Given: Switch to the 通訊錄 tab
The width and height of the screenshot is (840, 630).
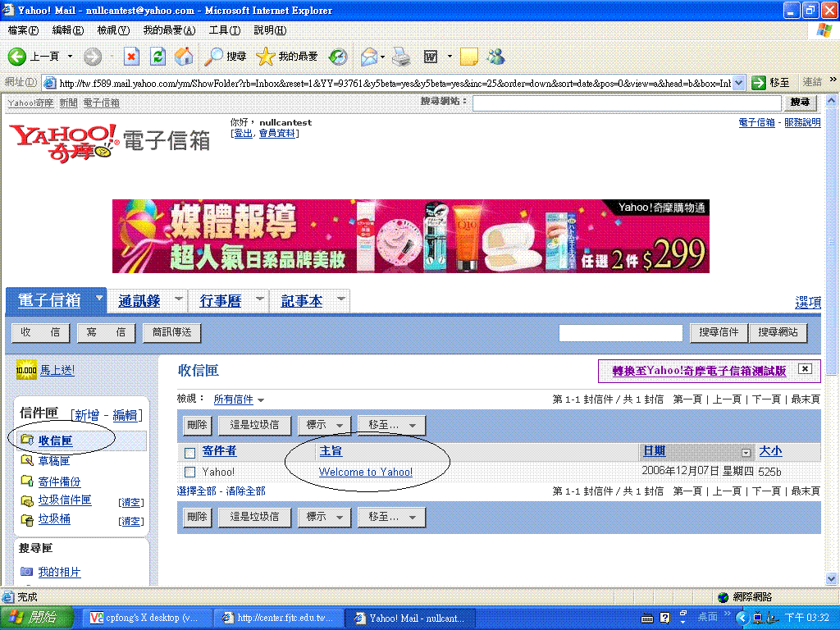Looking at the screenshot, I should click(x=139, y=302).
